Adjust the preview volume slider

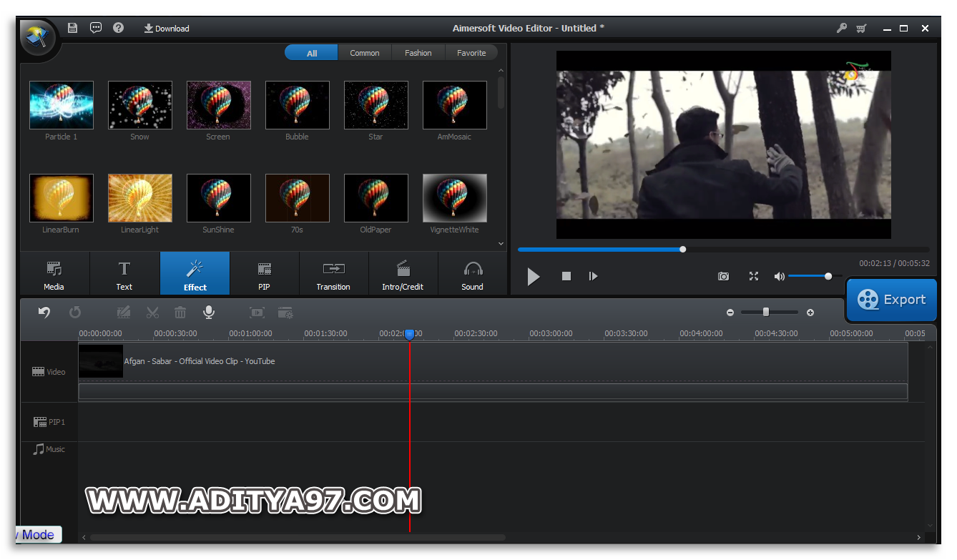click(815, 276)
